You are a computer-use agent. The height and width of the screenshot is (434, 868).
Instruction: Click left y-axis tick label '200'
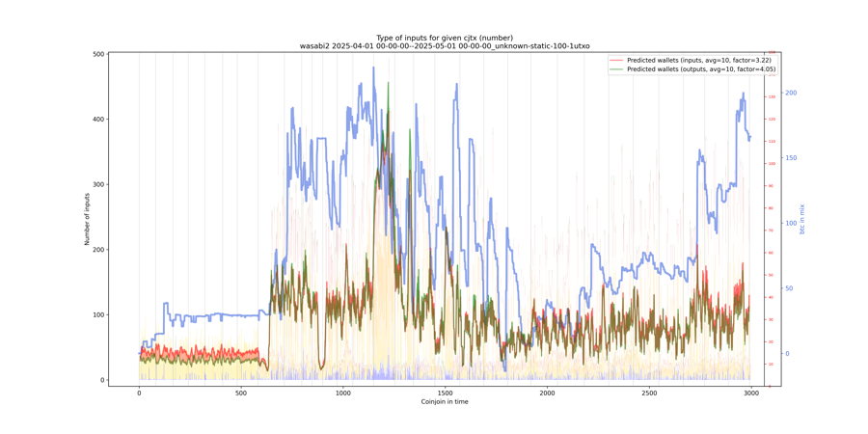(x=98, y=250)
